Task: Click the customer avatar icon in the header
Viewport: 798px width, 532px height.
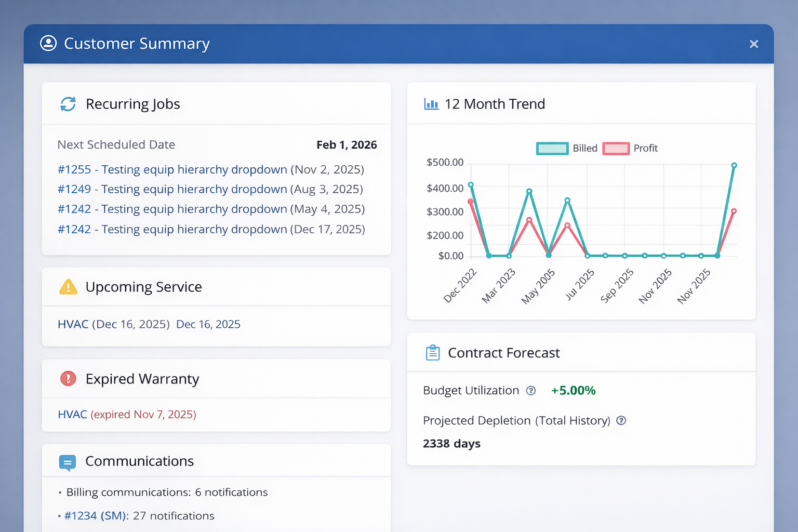Action: point(48,44)
